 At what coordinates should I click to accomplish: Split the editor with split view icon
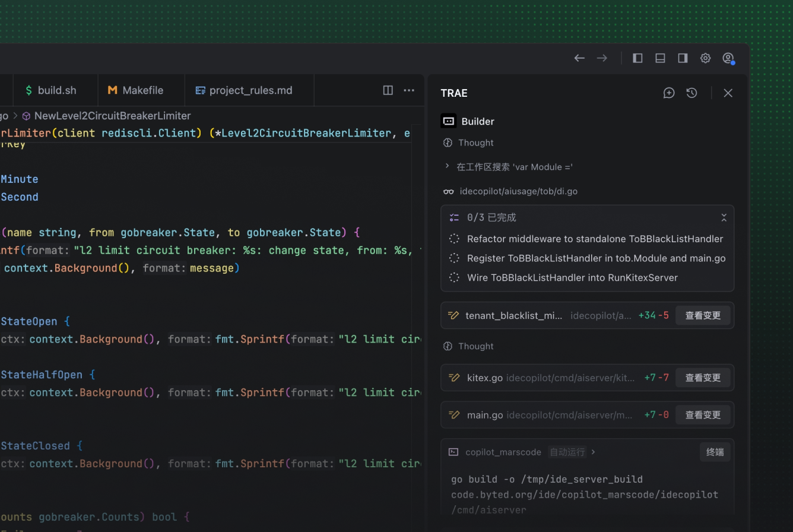388,90
